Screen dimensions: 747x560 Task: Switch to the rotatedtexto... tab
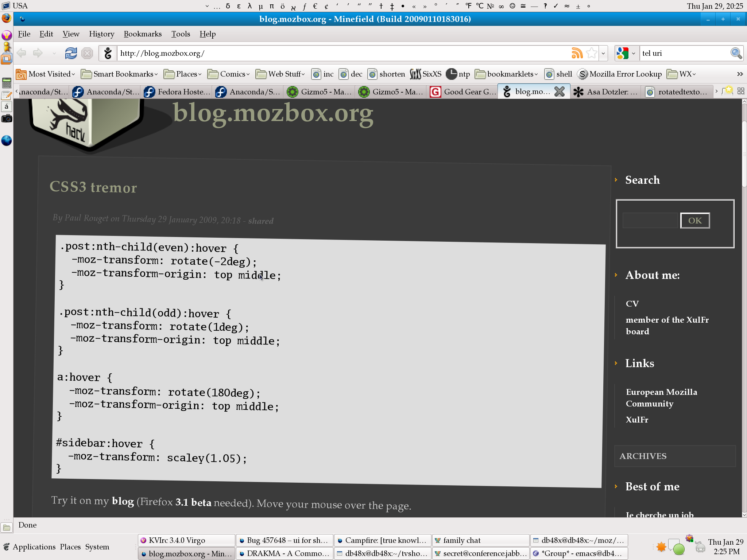tap(678, 92)
